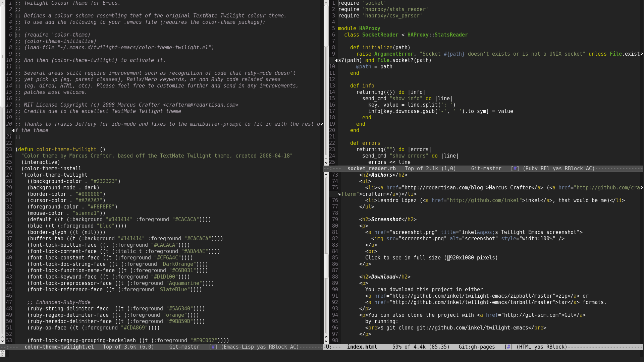Click socket_reader.rb buffer name in mode line
Image resolution: width=644 pixels, height=362 pixels.
371,169
